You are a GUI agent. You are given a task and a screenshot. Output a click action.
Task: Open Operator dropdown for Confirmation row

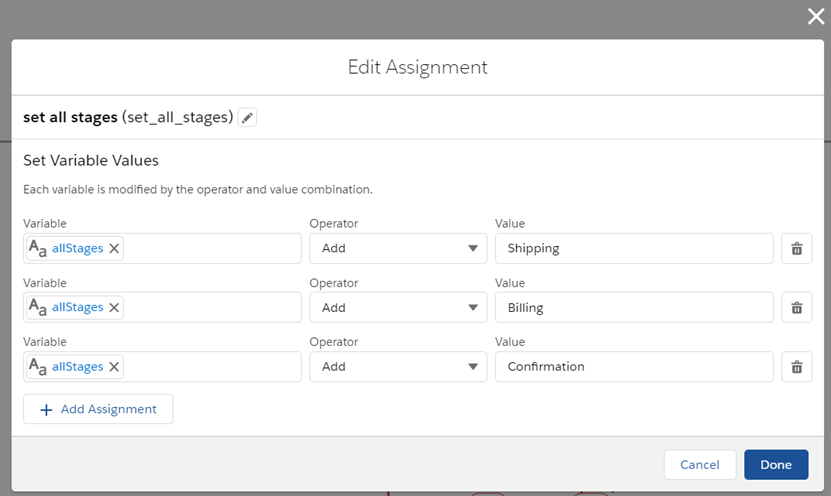[x=398, y=367]
